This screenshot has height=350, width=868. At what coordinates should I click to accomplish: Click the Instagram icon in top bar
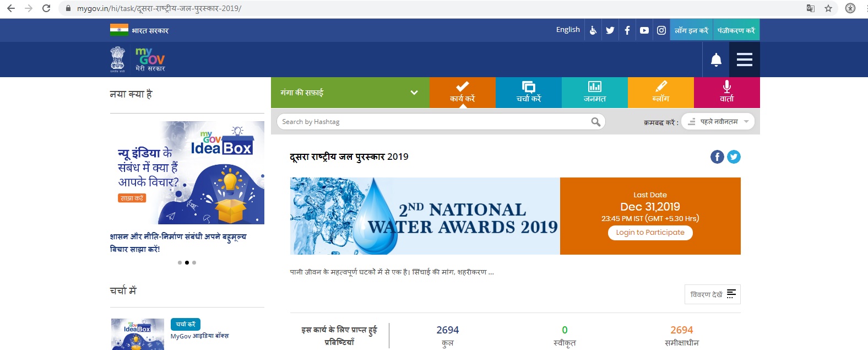pyautogui.click(x=661, y=30)
